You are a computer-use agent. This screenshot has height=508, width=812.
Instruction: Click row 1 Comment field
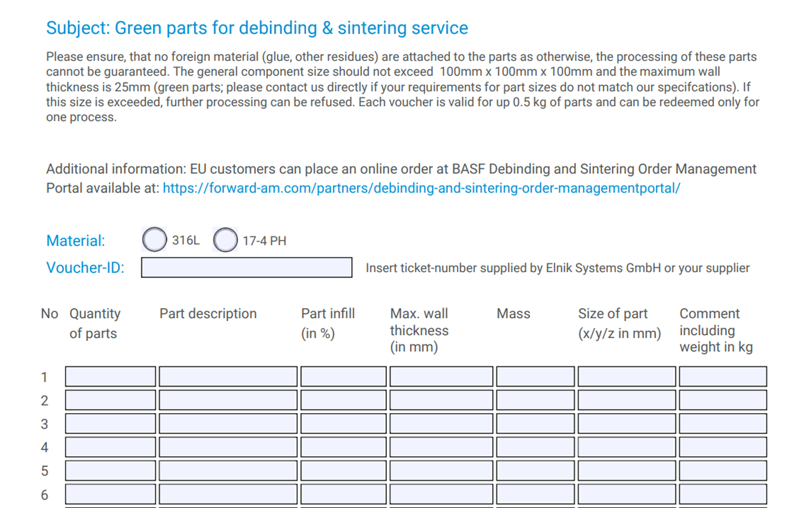pyautogui.click(x=722, y=376)
